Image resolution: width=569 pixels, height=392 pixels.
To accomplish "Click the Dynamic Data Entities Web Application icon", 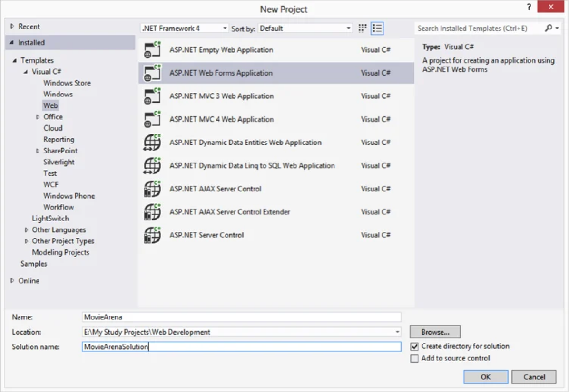I will pos(152,143).
